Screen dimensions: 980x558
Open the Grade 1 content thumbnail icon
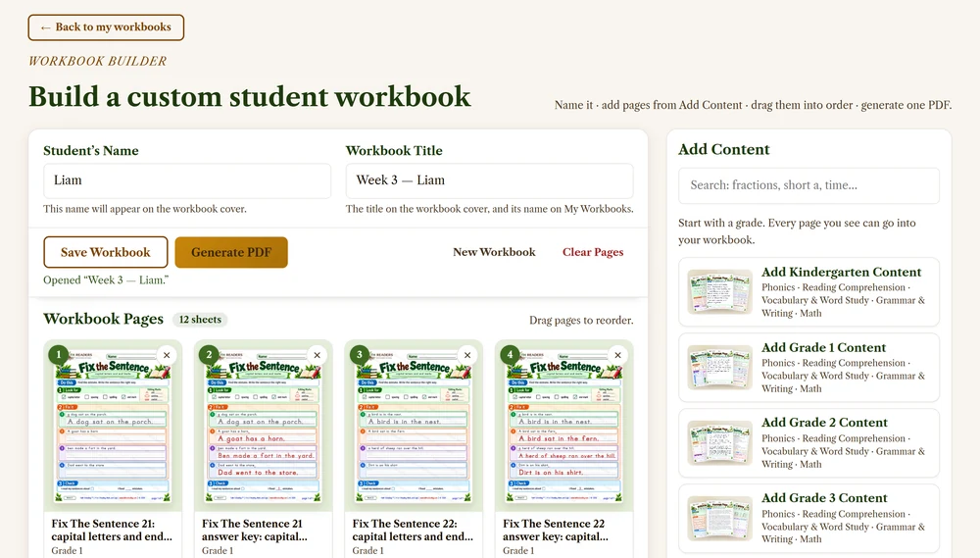[x=719, y=367]
